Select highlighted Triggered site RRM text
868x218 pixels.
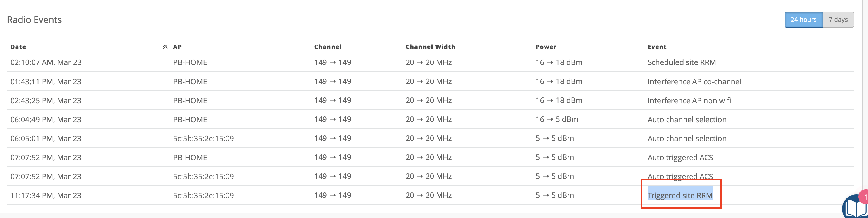[x=680, y=196]
